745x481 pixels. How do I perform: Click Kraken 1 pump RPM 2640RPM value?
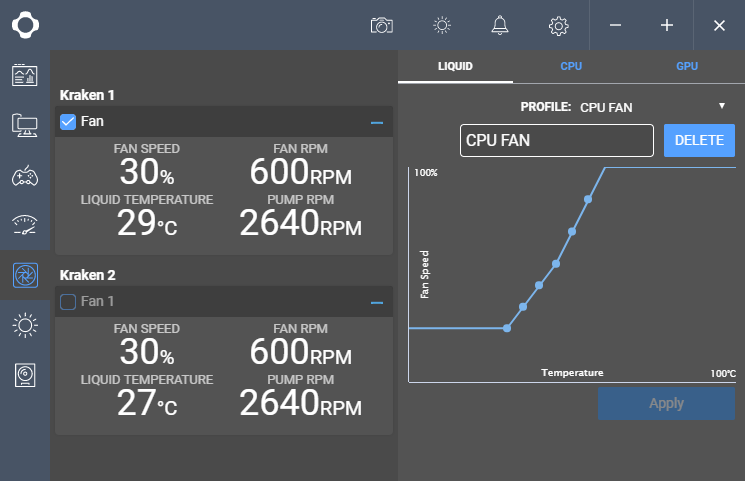click(x=301, y=222)
